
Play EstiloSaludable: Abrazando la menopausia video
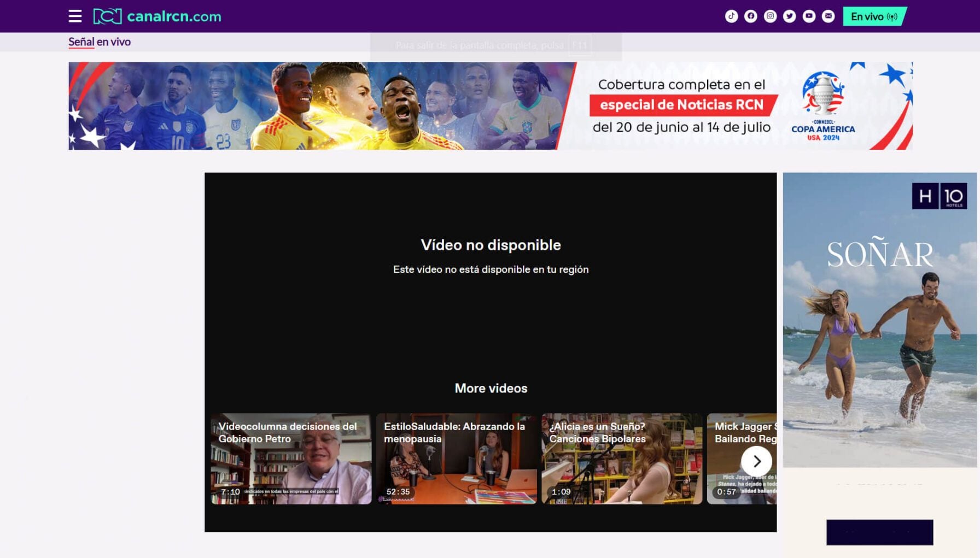pyautogui.click(x=457, y=459)
